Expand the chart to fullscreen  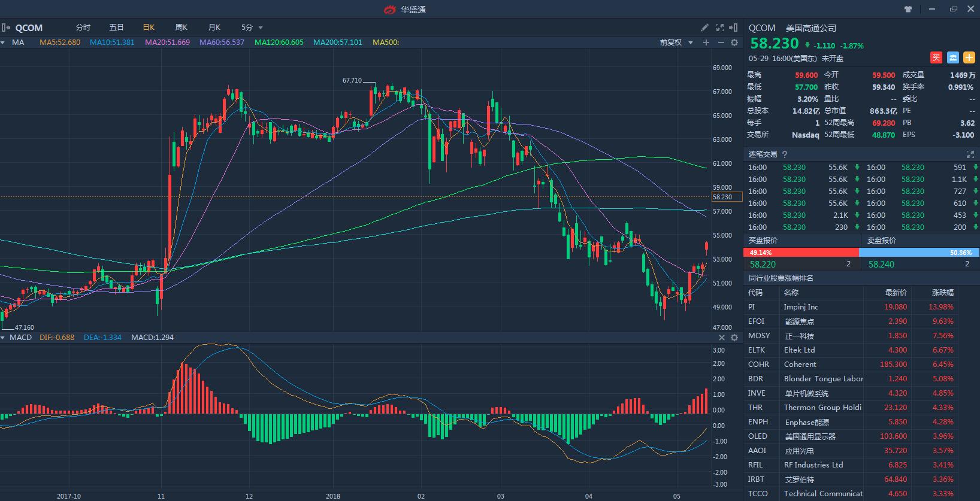tap(719, 28)
